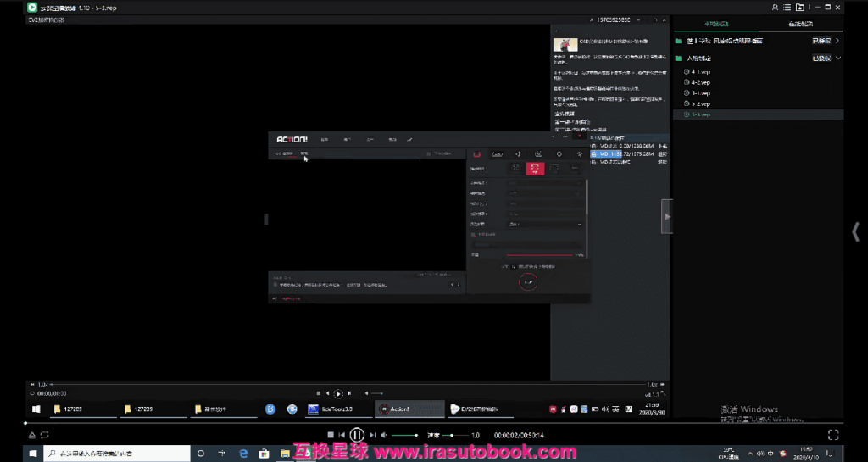
Task: Click the Action! logo in recorded window
Action: click(292, 139)
